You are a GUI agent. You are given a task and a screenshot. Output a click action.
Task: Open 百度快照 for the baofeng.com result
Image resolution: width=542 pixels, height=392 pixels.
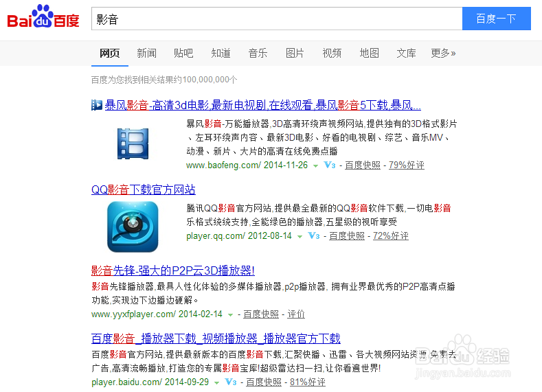(363, 165)
